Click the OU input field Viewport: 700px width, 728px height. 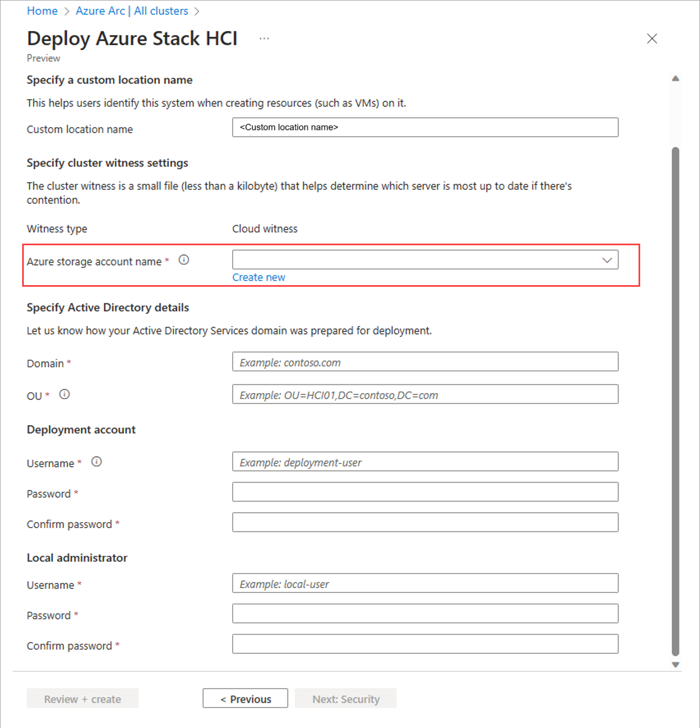coord(425,394)
